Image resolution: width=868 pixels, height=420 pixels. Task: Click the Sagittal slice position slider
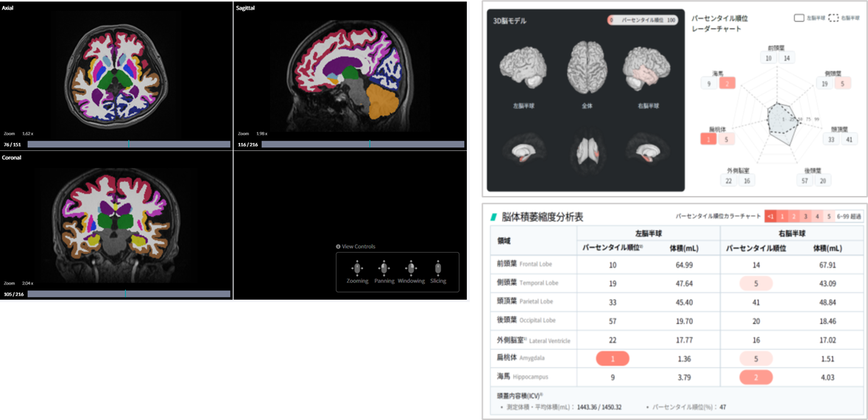(x=362, y=144)
